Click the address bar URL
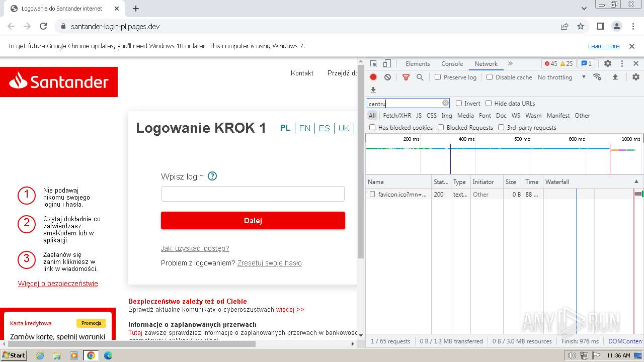 tap(115, 26)
